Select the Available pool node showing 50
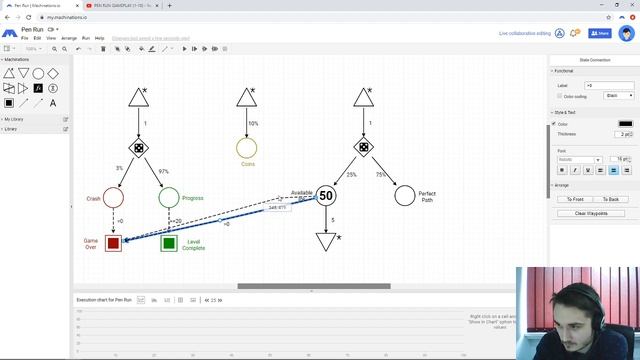This screenshot has width=640, height=360. pos(326,196)
